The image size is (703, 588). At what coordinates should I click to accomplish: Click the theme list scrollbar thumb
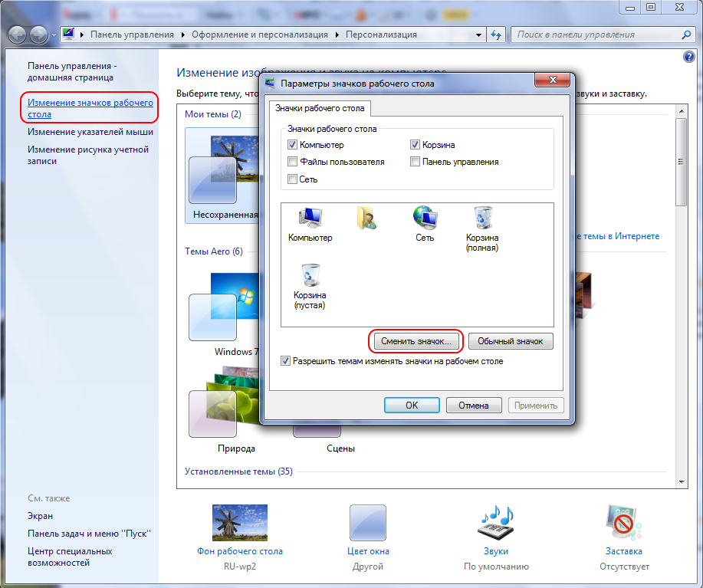tap(681, 161)
